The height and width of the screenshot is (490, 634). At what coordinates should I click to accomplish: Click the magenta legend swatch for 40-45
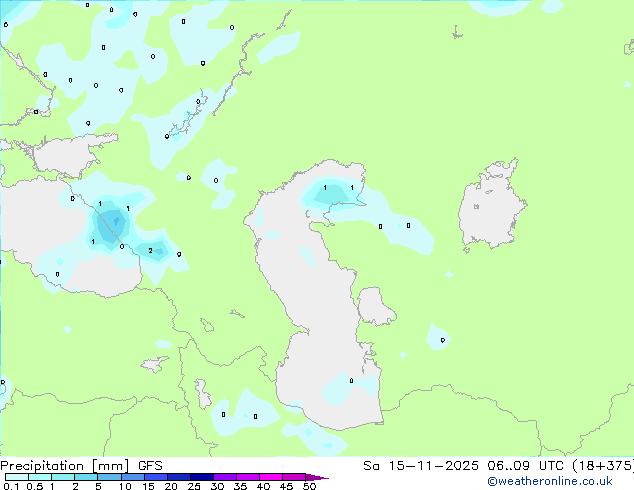(271, 477)
